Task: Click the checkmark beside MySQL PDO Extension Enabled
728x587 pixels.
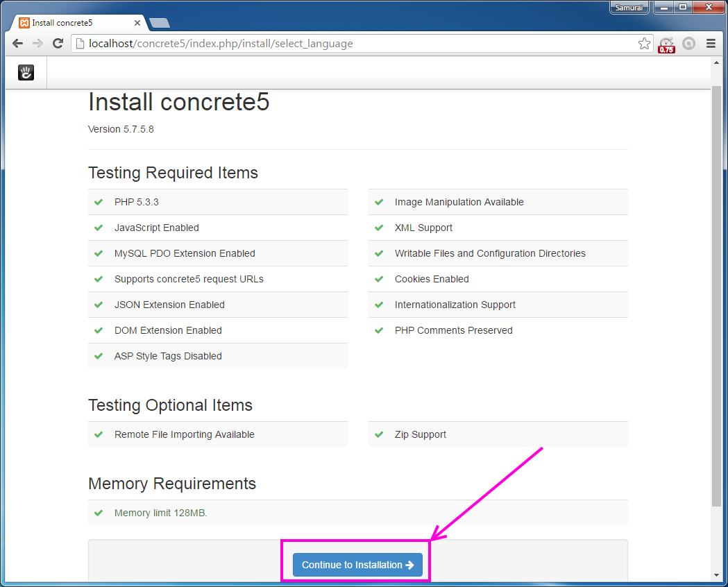Action: tap(99, 253)
